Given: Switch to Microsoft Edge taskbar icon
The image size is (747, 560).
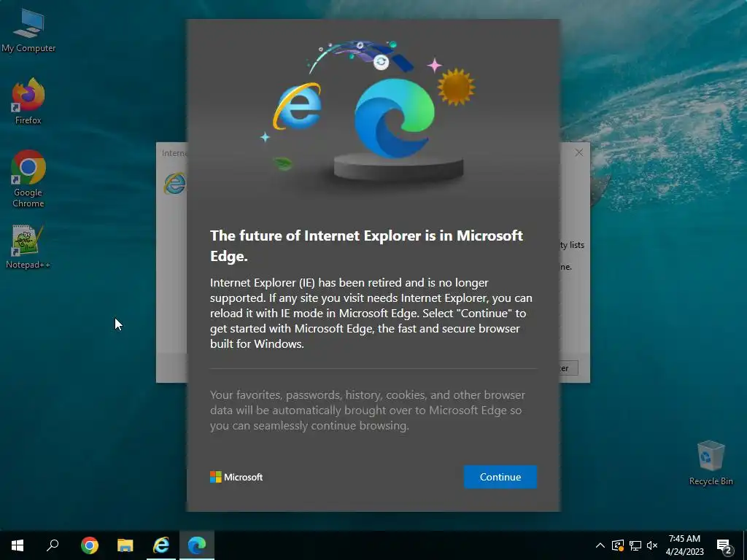Looking at the screenshot, I should (197, 545).
